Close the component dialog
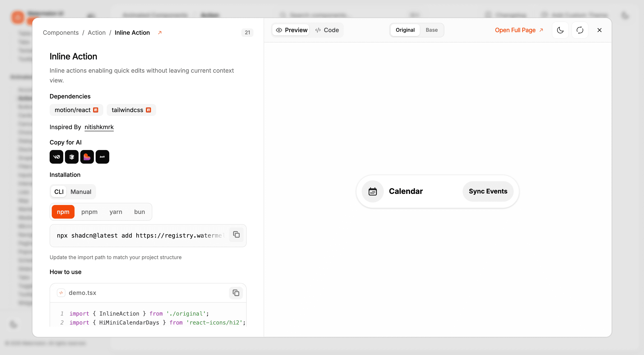The width and height of the screenshot is (644, 355). pyautogui.click(x=599, y=30)
